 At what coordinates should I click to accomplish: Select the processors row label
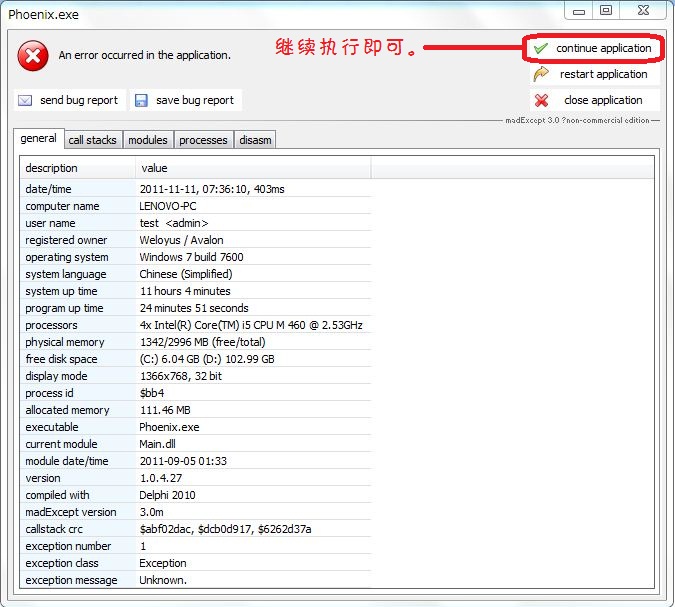(x=51, y=325)
